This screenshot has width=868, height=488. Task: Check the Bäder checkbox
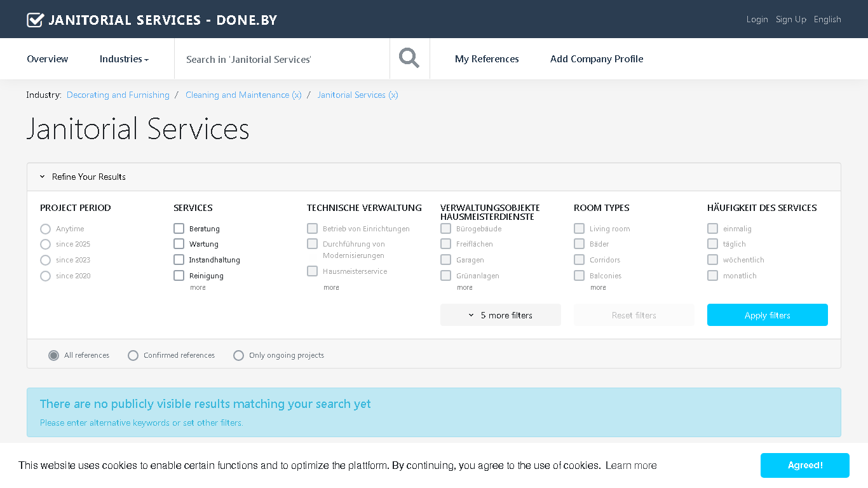[579, 243]
